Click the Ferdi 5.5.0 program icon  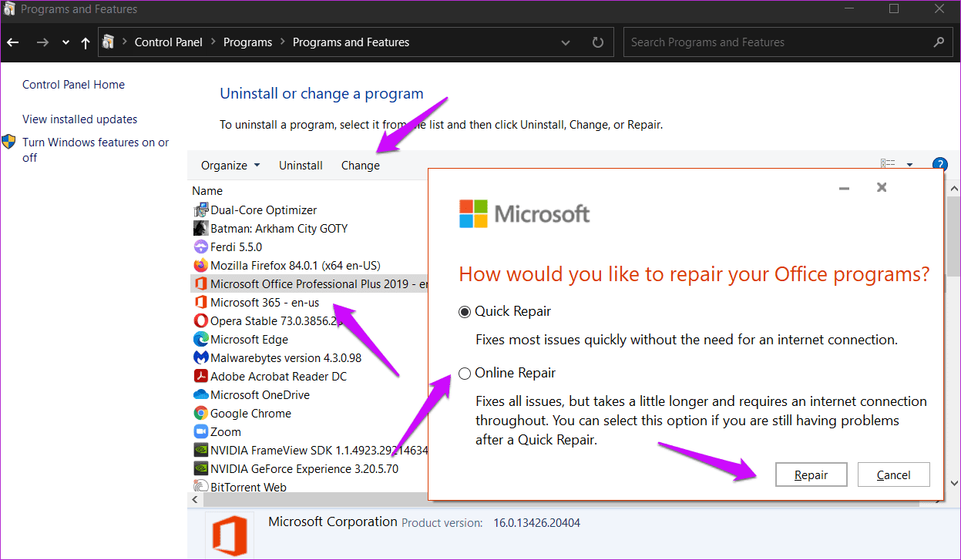[x=200, y=246]
